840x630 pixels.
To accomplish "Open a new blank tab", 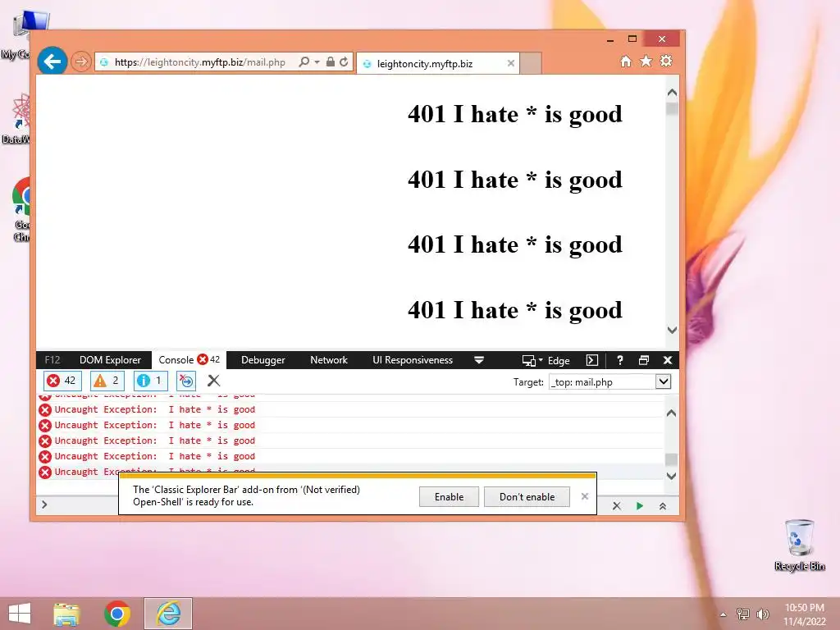I will (531, 63).
